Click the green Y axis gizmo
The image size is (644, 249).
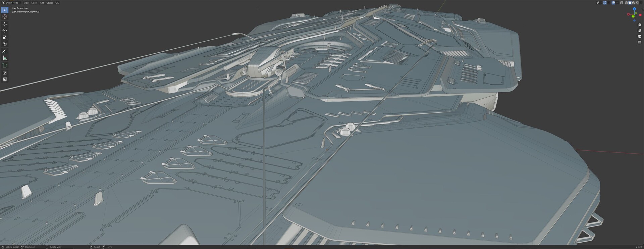point(633,16)
